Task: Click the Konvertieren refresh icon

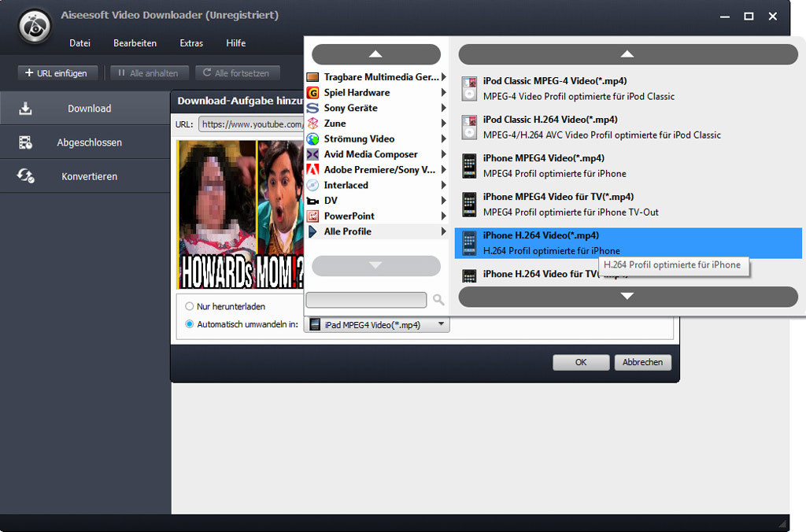Action: tap(25, 176)
